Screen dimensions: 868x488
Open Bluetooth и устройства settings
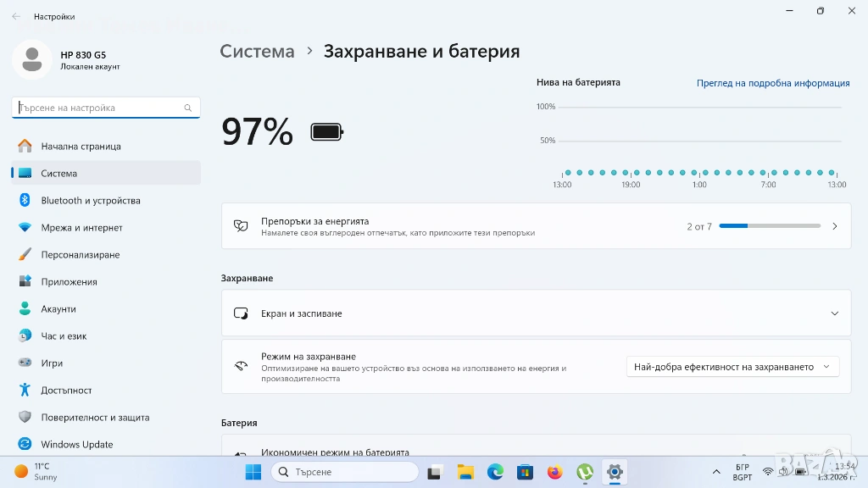click(x=90, y=201)
